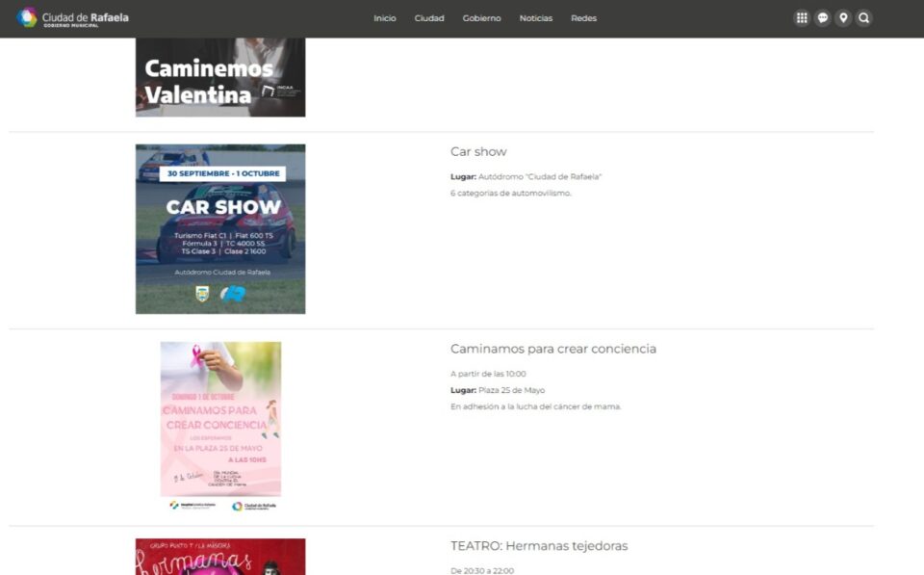Click the '6 categorías de automovilismo' description
Screen dimensions: 924x575
[511, 194]
